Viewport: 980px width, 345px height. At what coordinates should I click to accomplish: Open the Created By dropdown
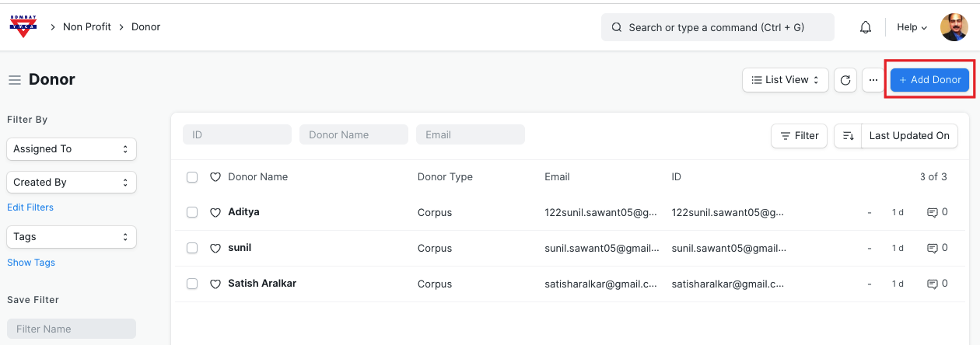[72, 183]
